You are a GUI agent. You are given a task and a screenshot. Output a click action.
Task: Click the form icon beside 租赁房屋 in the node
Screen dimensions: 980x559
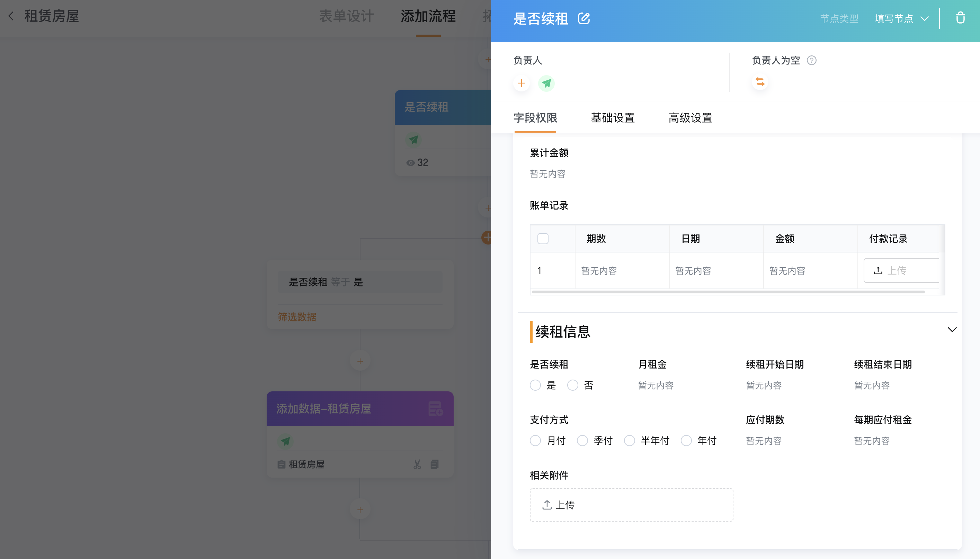click(x=282, y=464)
